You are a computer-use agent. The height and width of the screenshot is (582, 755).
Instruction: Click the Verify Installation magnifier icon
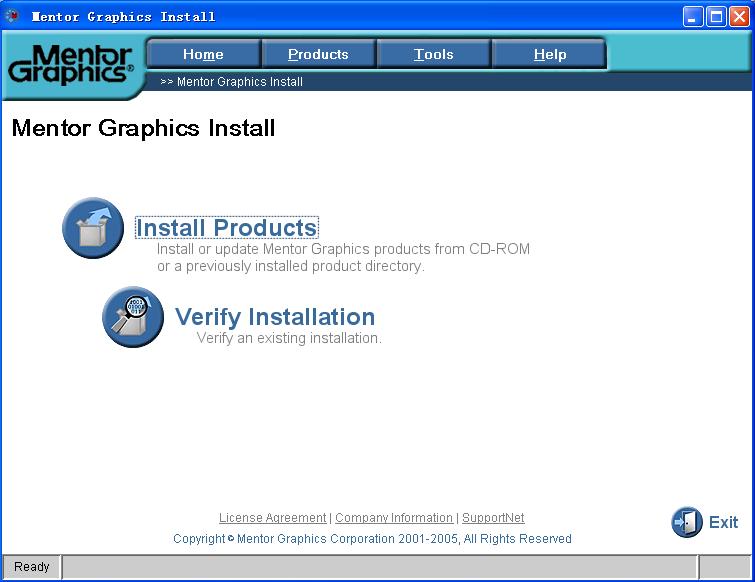tap(133, 317)
